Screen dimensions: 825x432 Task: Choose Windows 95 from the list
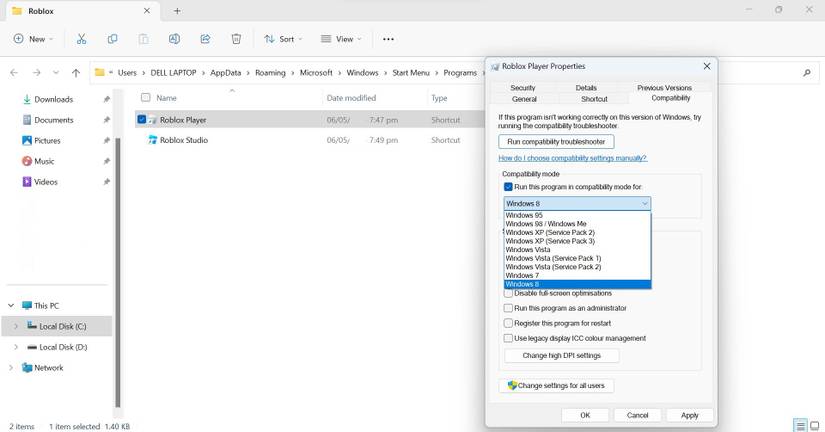tap(577, 215)
